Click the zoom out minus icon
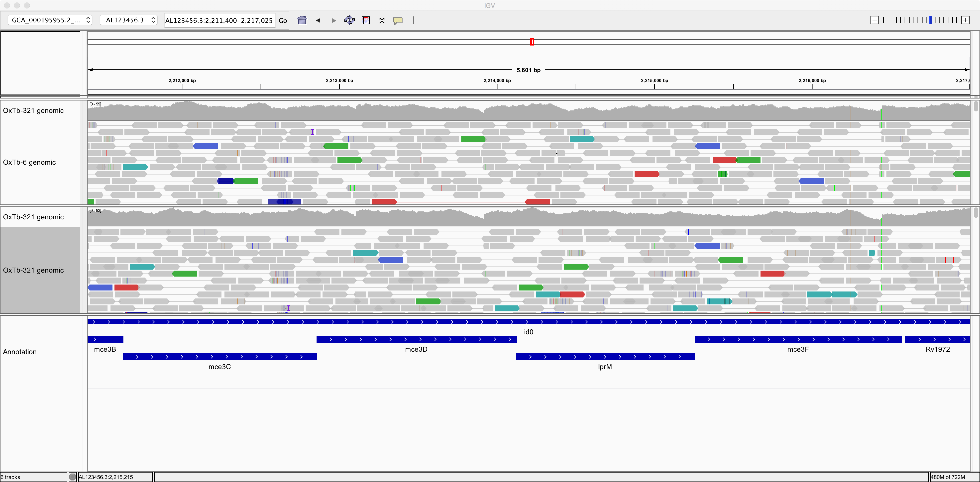 [874, 20]
